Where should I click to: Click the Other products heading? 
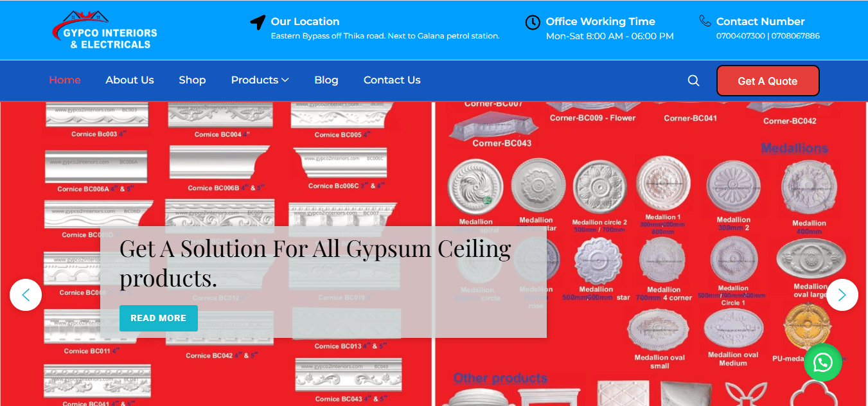[x=500, y=378]
